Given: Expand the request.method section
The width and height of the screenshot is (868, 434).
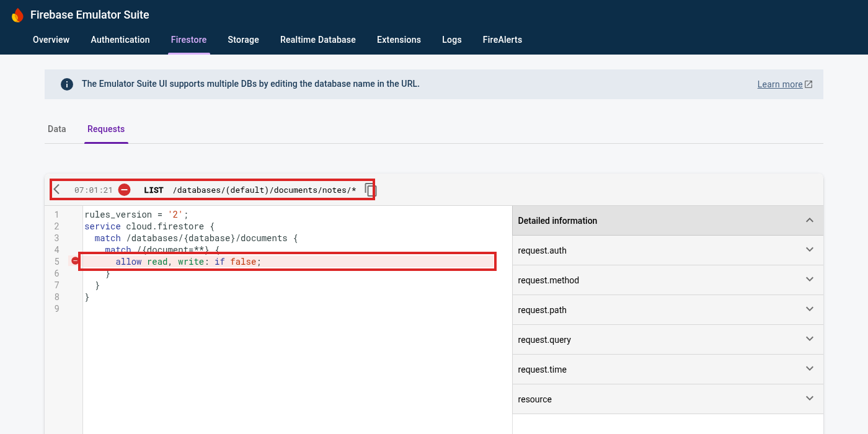Looking at the screenshot, I should 668,280.
